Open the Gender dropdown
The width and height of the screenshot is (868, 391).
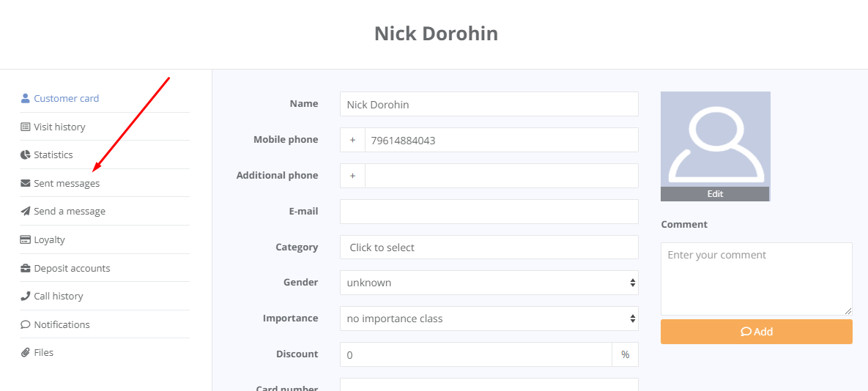pos(489,283)
